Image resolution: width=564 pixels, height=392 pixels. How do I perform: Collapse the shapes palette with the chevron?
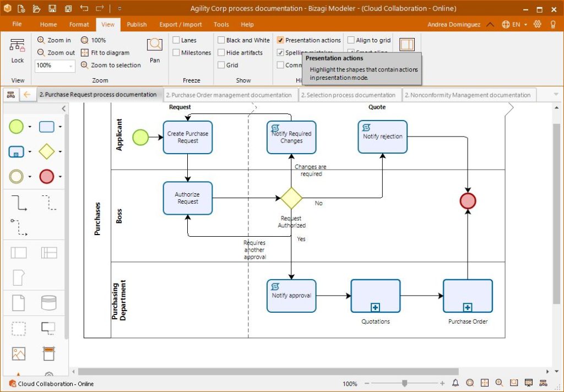(x=64, y=108)
